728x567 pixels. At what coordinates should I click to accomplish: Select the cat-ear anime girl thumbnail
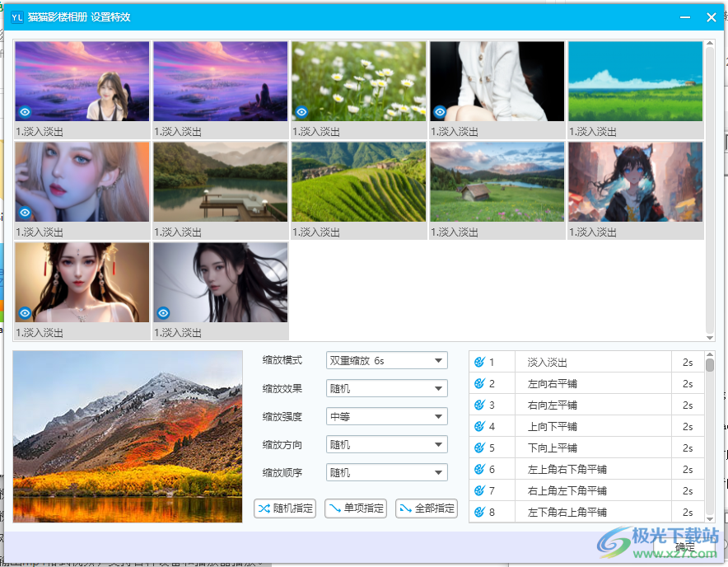click(635, 182)
